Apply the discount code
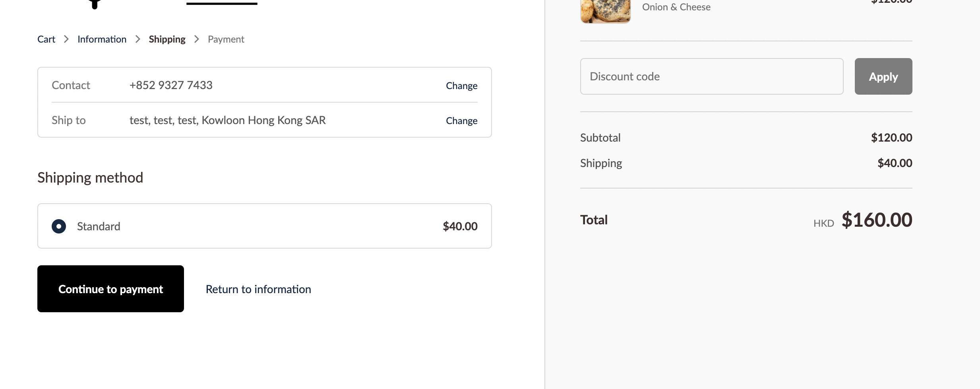This screenshot has width=980, height=389. 883,76
